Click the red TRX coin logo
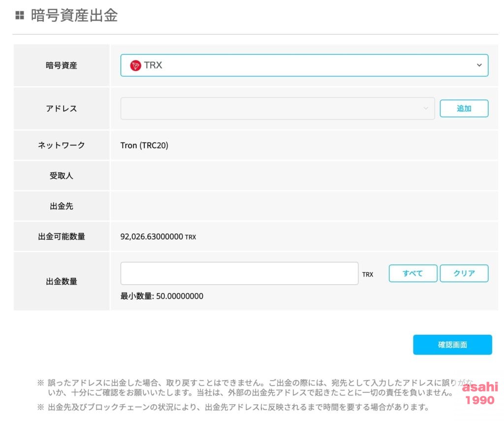 pos(135,65)
